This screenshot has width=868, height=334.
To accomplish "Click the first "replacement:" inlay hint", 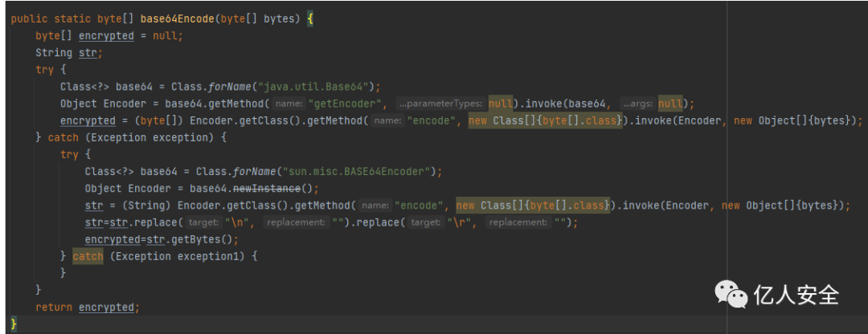I will click(296, 223).
